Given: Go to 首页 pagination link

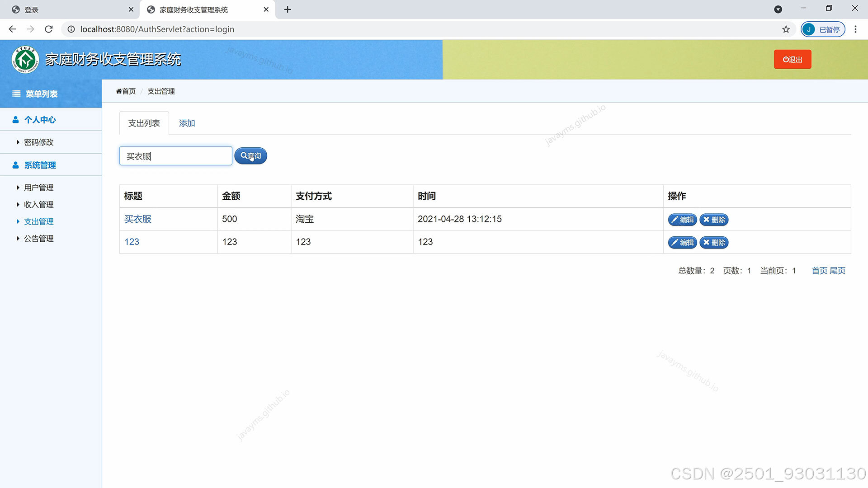Looking at the screenshot, I should [x=819, y=271].
